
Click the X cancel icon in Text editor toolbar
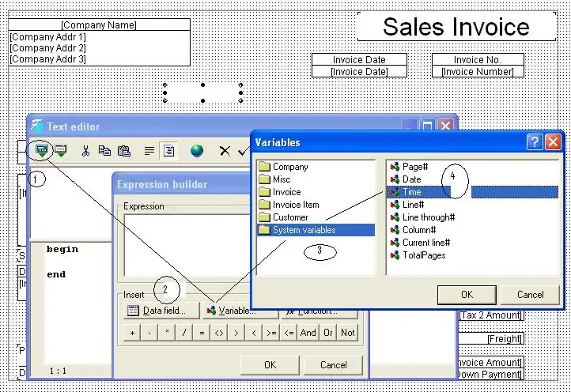pyautogui.click(x=225, y=151)
